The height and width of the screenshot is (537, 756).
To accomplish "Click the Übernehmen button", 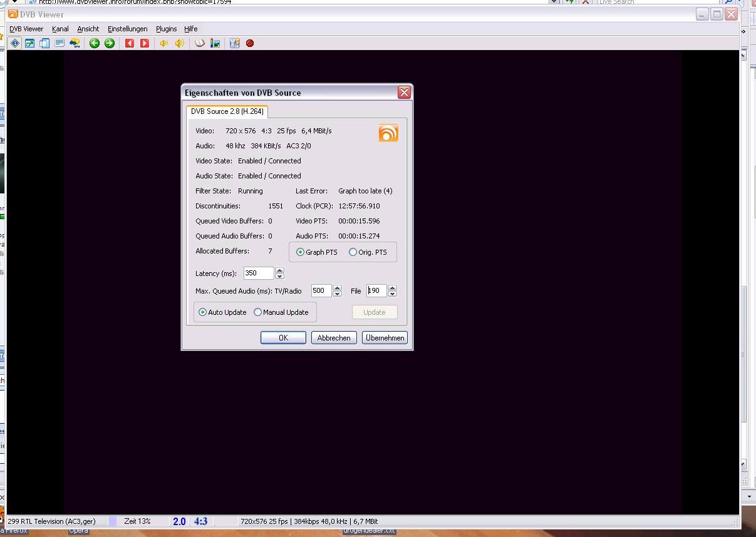I will tap(385, 338).
